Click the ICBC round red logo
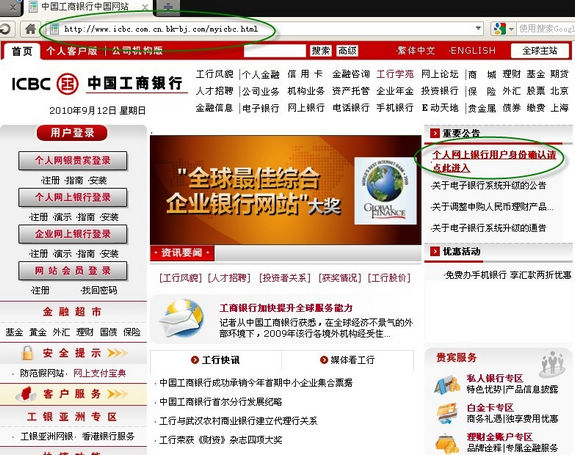Screen dimensions: 575x455 67,84
